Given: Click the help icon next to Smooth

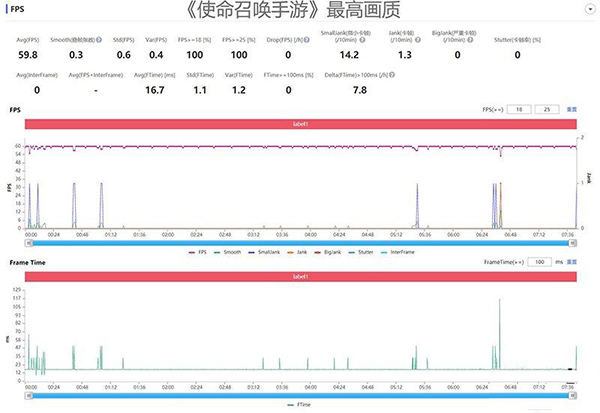Looking at the screenshot, I should (x=101, y=40).
